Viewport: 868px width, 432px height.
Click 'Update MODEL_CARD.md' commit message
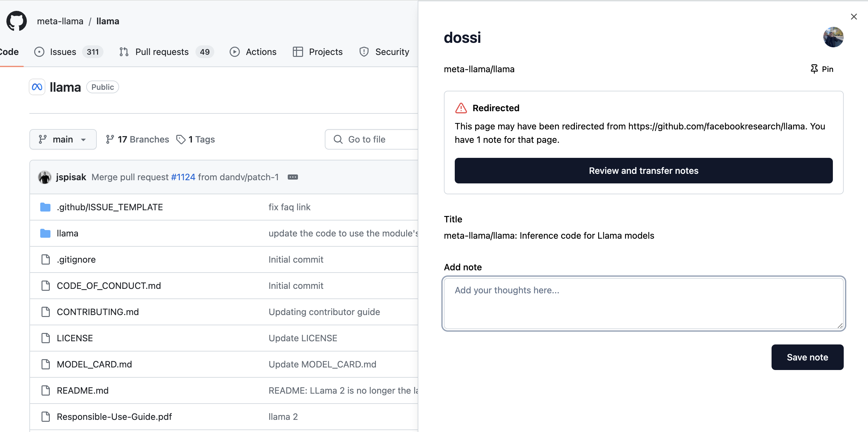pyautogui.click(x=322, y=364)
